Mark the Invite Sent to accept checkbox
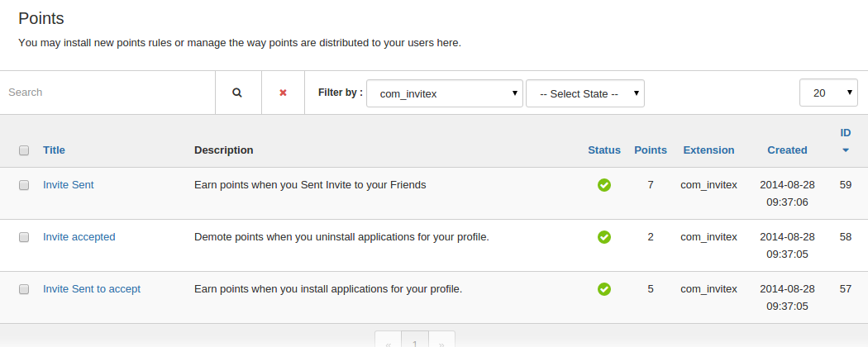The image size is (868, 347). [x=24, y=289]
